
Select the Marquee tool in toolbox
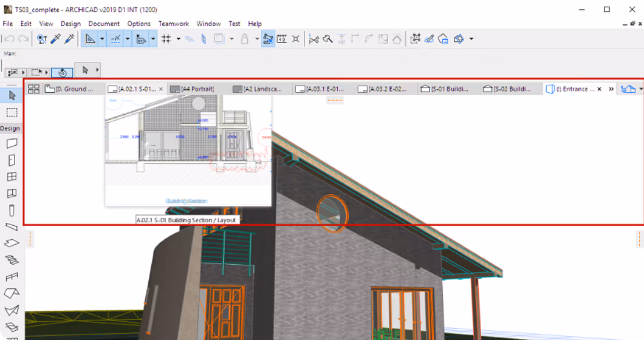click(x=12, y=112)
